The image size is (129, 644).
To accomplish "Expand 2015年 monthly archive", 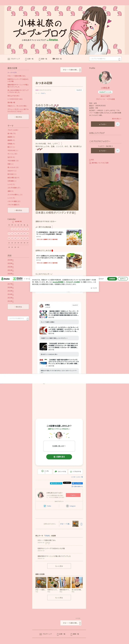I will pos(11,291).
